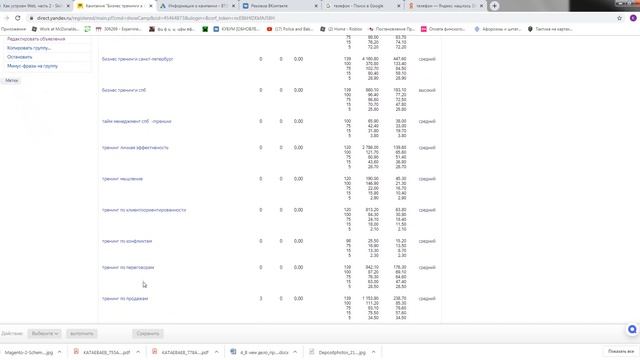Switch to the 'Реклама ВКонтакте' tab
640x360 pixels.
[x=280, y=6]
